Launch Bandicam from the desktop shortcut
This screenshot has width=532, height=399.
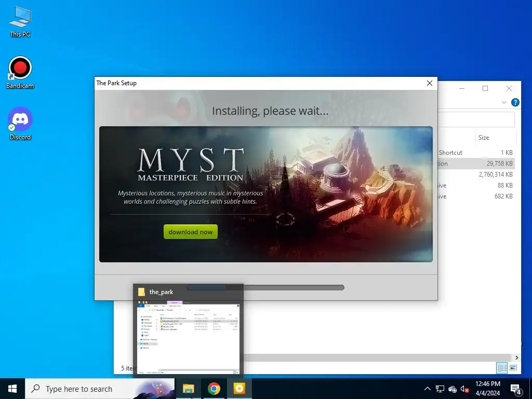click(20, 73)
